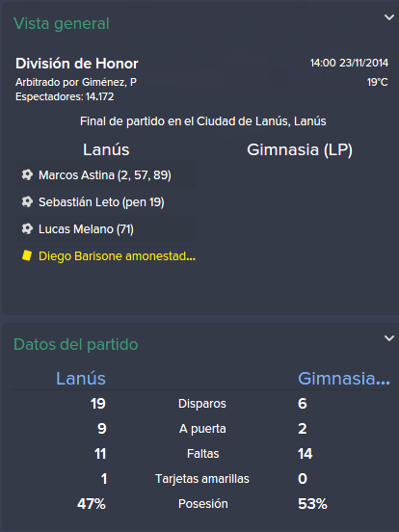Select the Posesión statistics row
The height and width of the screenshot is (532, 399).
[202, 504]
